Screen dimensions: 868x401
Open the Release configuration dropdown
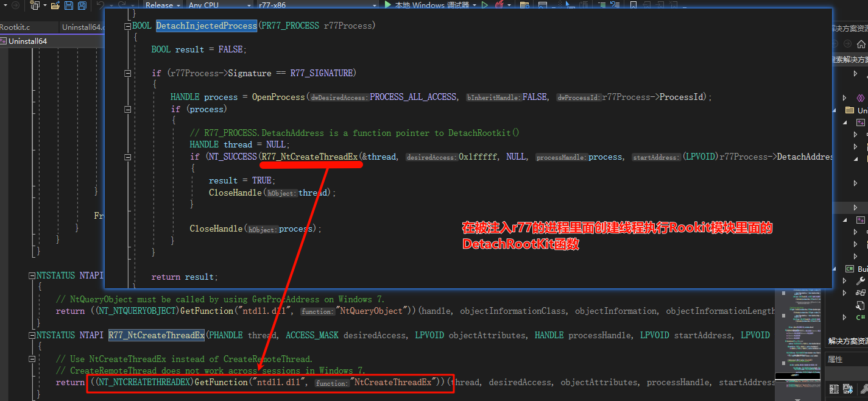click(x=163, y=5)
